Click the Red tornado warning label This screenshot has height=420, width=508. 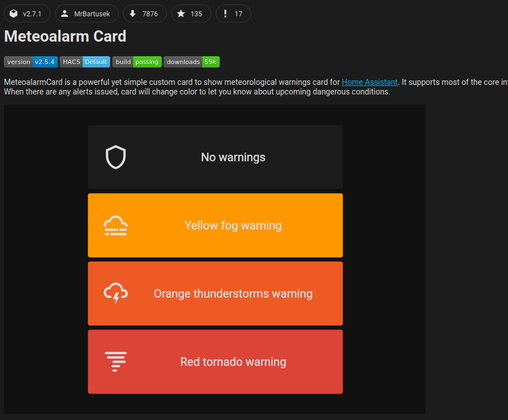[x=233, y=362]
